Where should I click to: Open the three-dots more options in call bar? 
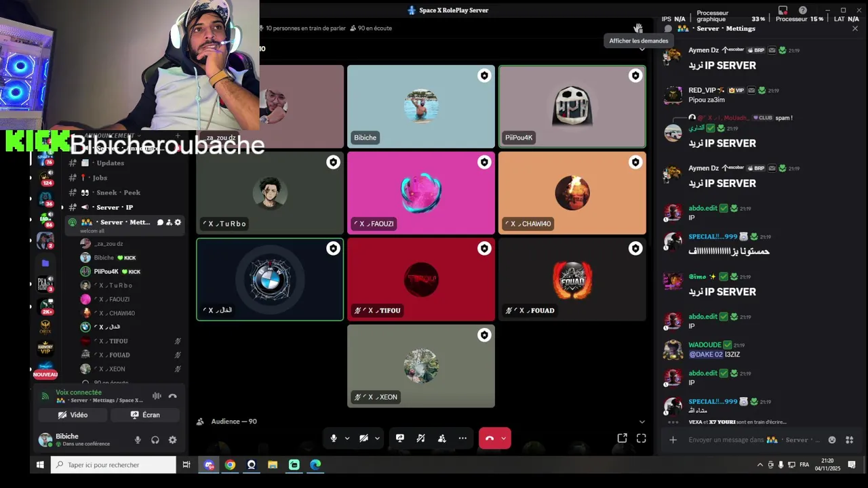[462, 439]
